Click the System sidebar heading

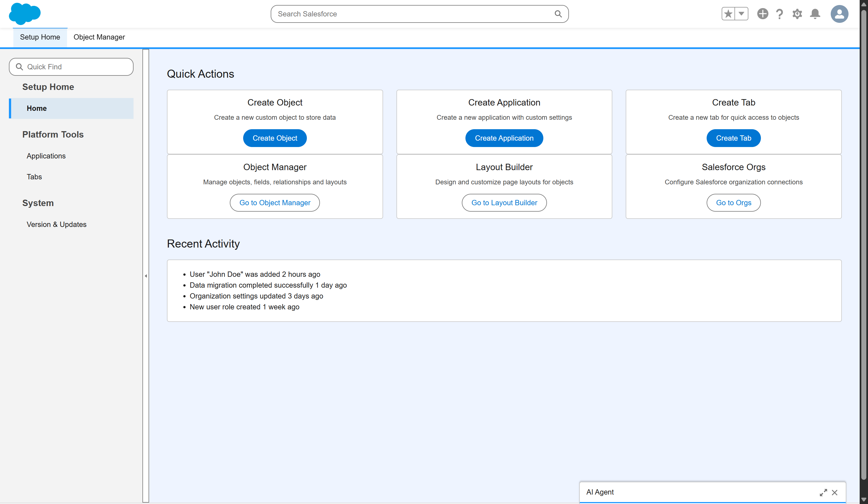pyautogui.click(x=38, y=203)
